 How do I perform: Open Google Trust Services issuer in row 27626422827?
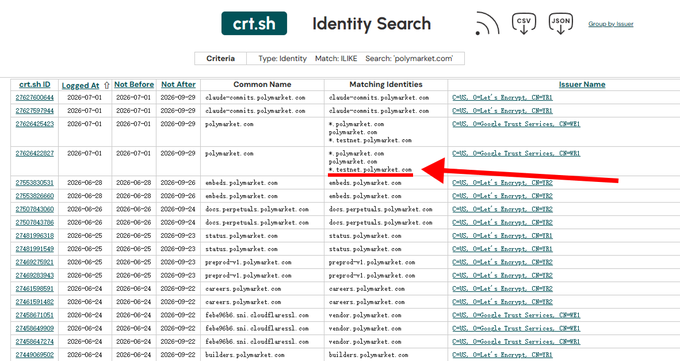[516, 154]
